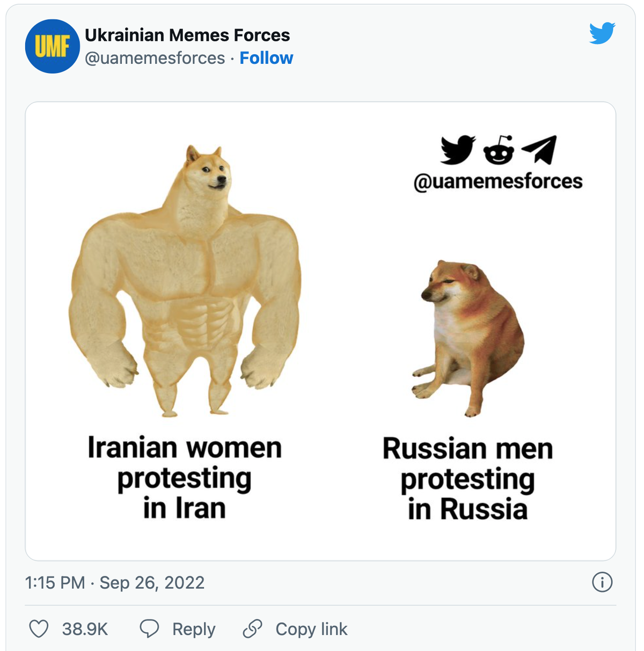
Task: Open the 1:15 PM · Sep 26, 2022 timestamp
Action: 115,582
